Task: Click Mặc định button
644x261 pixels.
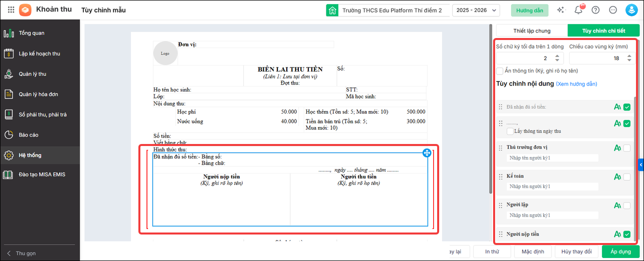Action: [533, 251]
